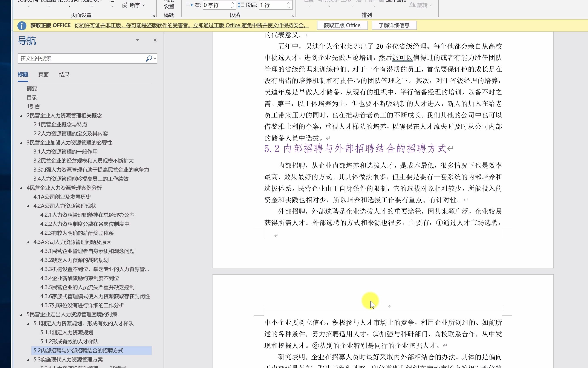Switch to the 结果 tab

point(64,74)
